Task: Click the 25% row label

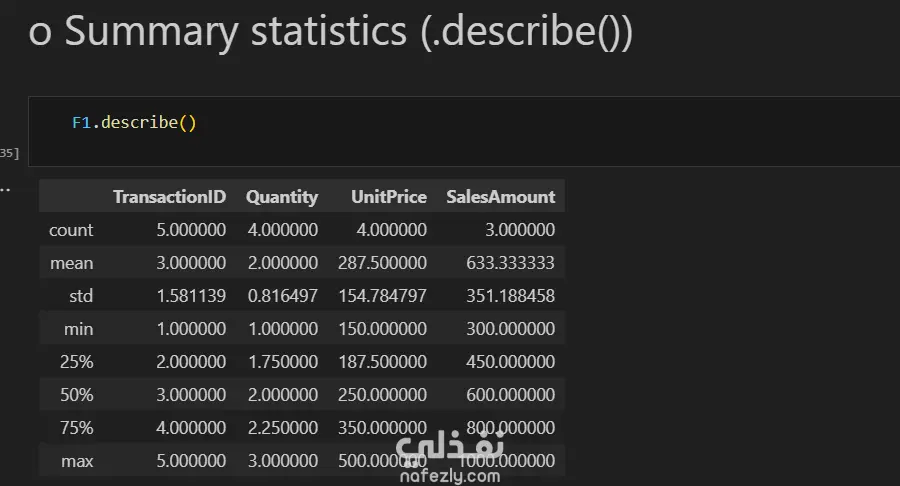Action: pos(76,362)
